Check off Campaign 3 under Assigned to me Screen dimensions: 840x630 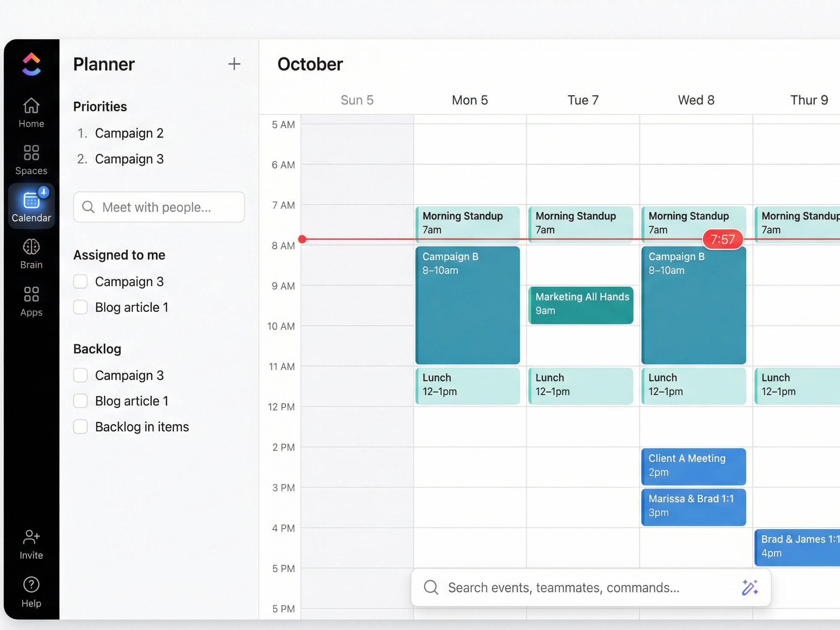tap(81, 281)
